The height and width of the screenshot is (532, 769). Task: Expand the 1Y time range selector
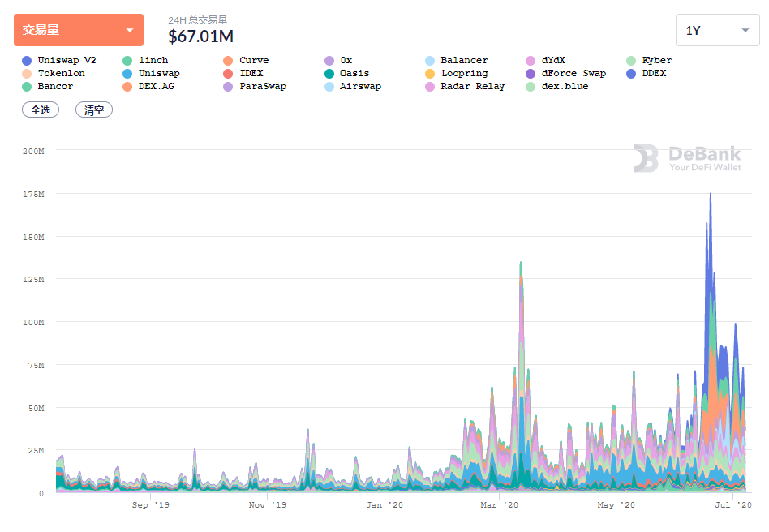pyautogui.click(x=718, y=30)
